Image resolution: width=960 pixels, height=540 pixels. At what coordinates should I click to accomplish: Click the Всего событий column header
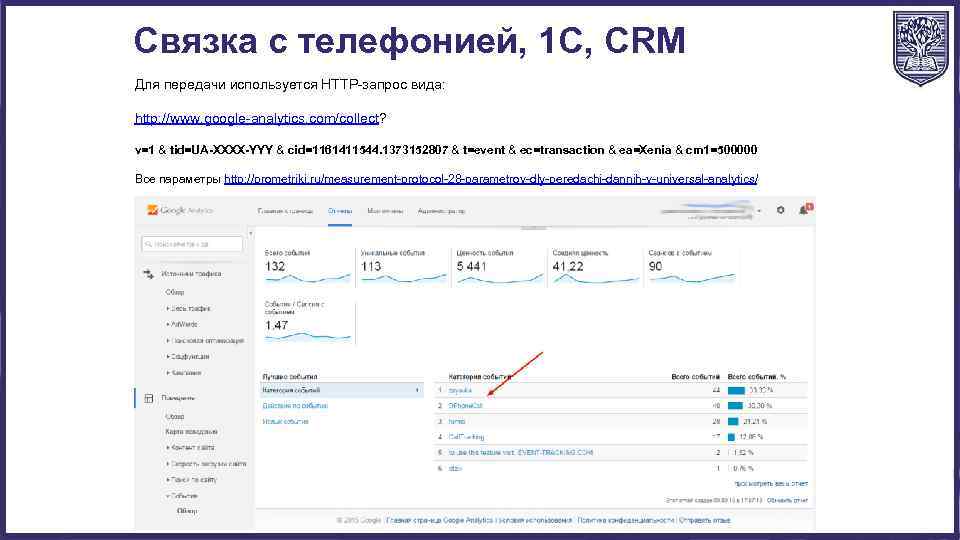(696, 377)
